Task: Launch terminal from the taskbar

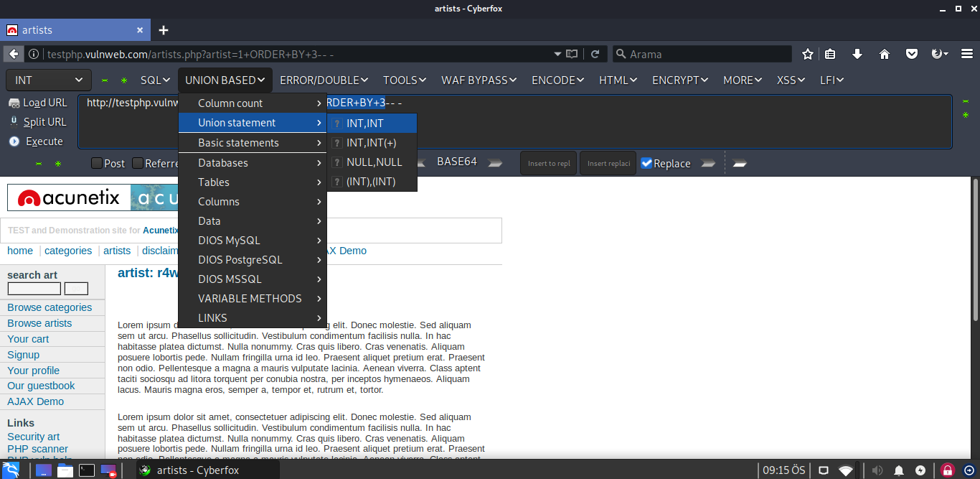Action: point(87,470)
